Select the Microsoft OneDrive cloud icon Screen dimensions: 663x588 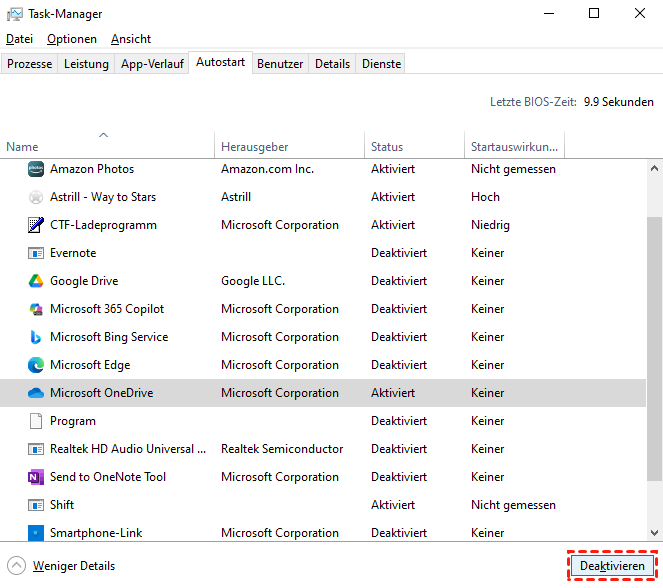point(36,393)
